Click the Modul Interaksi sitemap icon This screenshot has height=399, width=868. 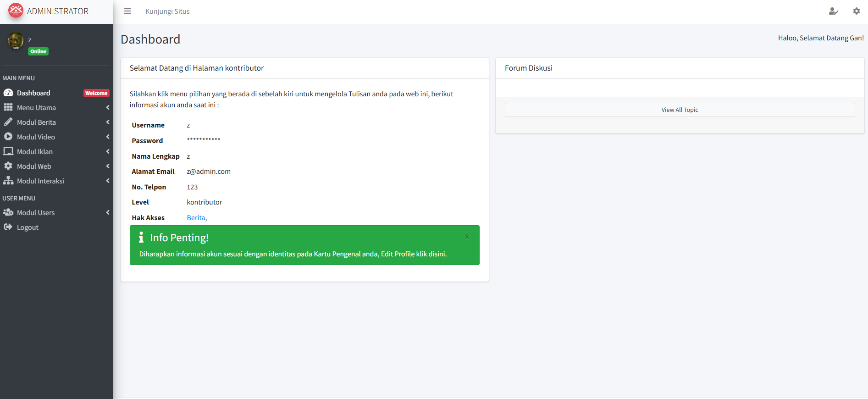coord(8,181)
